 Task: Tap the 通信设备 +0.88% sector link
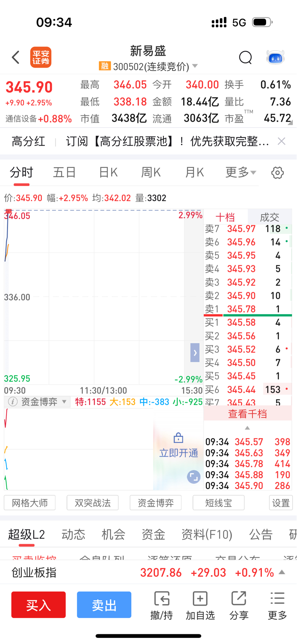click(39, 119)
